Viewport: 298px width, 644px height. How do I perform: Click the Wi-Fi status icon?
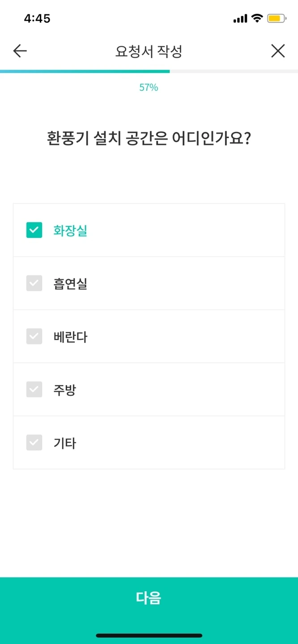click(258, 18)
